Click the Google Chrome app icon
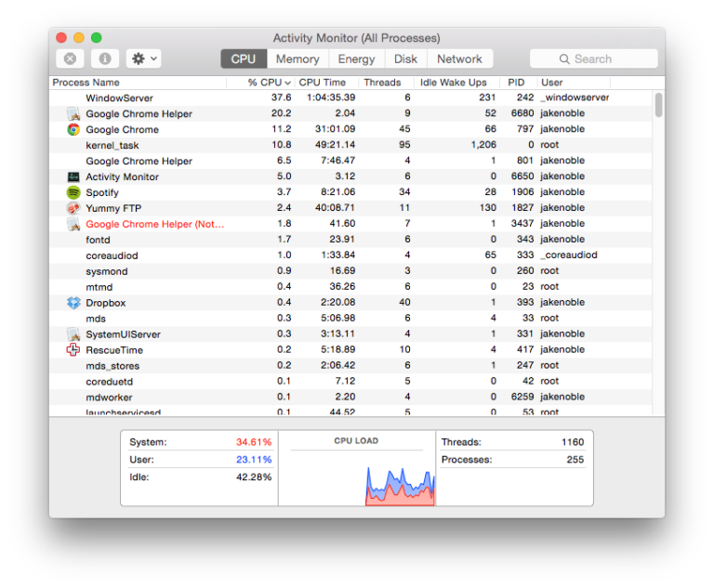The width and height of the screenshot is (714, 588). [x=73, y=130]
